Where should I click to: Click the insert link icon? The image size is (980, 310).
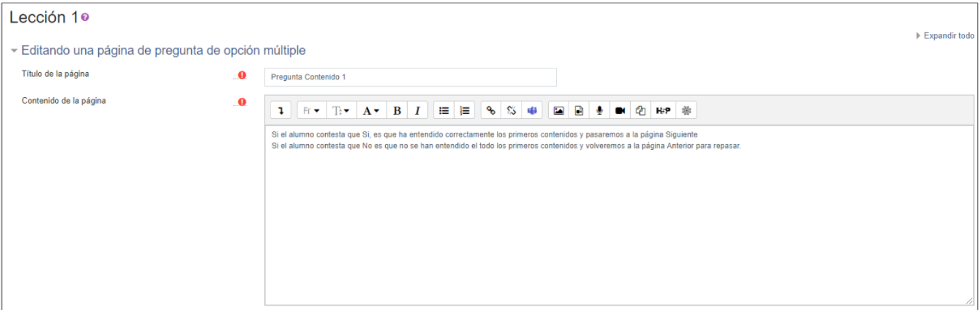(x=491, y=111)
